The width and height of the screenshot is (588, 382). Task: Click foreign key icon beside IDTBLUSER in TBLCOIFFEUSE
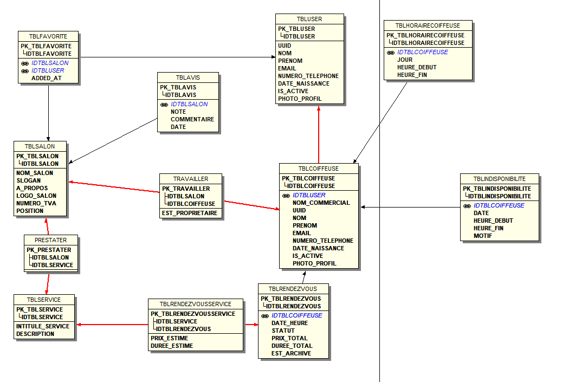(286, 196)
